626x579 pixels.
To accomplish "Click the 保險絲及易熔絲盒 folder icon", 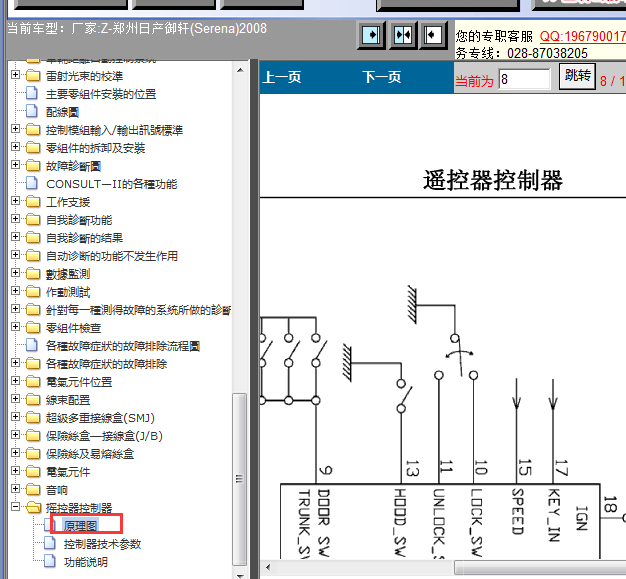I will pyautogui.click(x=33, y=453).
